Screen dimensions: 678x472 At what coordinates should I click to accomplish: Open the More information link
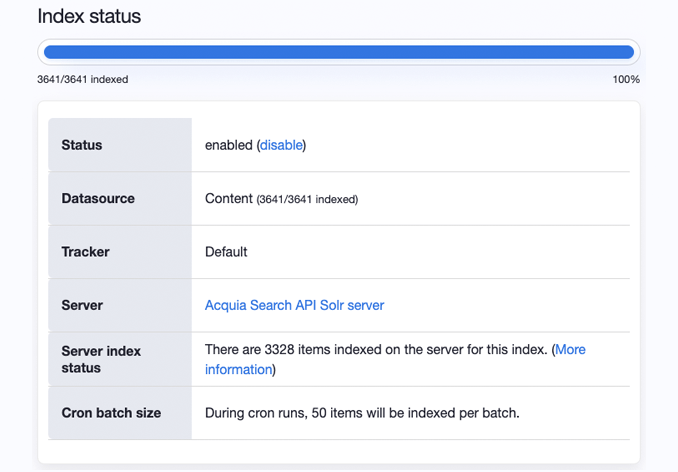coord(570,349)
